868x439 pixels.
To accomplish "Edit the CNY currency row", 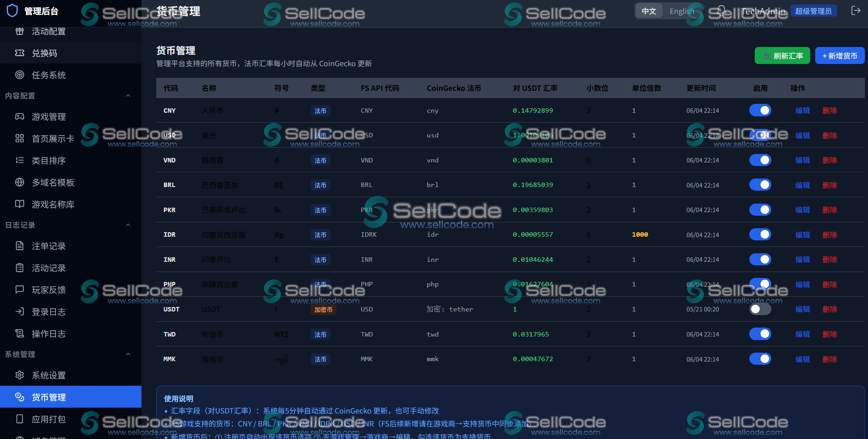I will click(x=802, y=111).
